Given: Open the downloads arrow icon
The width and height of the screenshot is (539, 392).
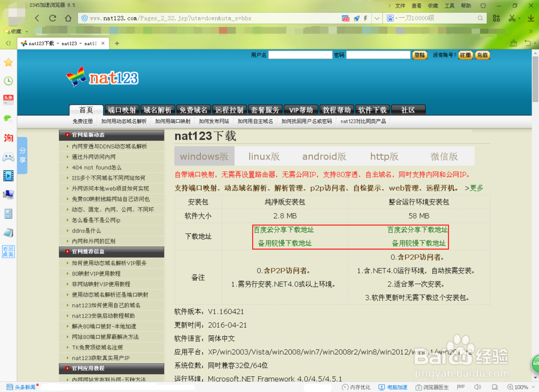Looking at the screenshot, I should coord(531,18).
